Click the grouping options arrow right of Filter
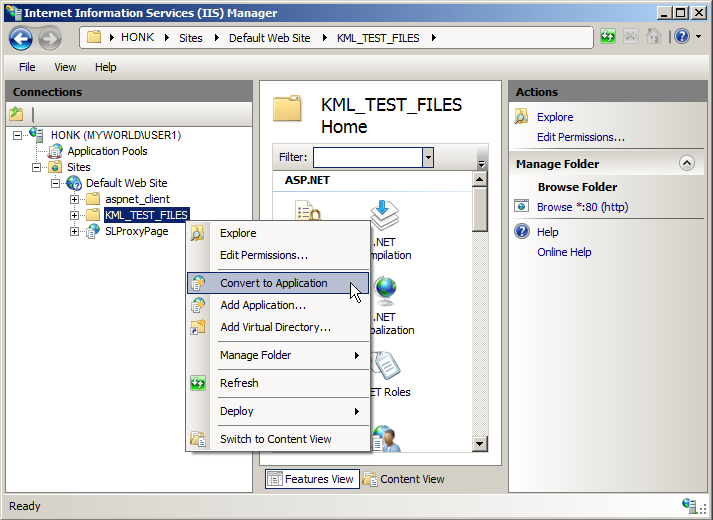The image size is (713, 520). point(481,162)
